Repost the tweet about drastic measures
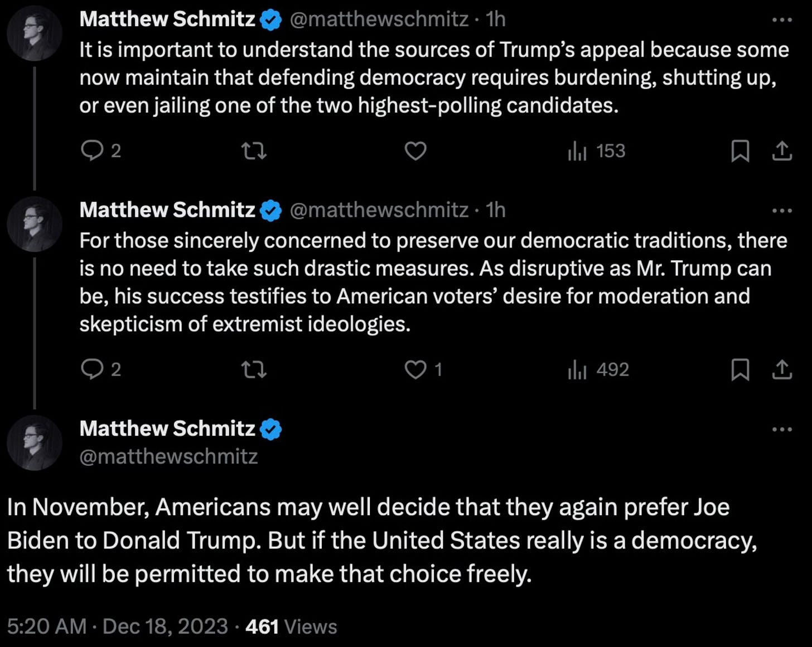The height and width of the screenshot is (647, 812). click(253, 369)
